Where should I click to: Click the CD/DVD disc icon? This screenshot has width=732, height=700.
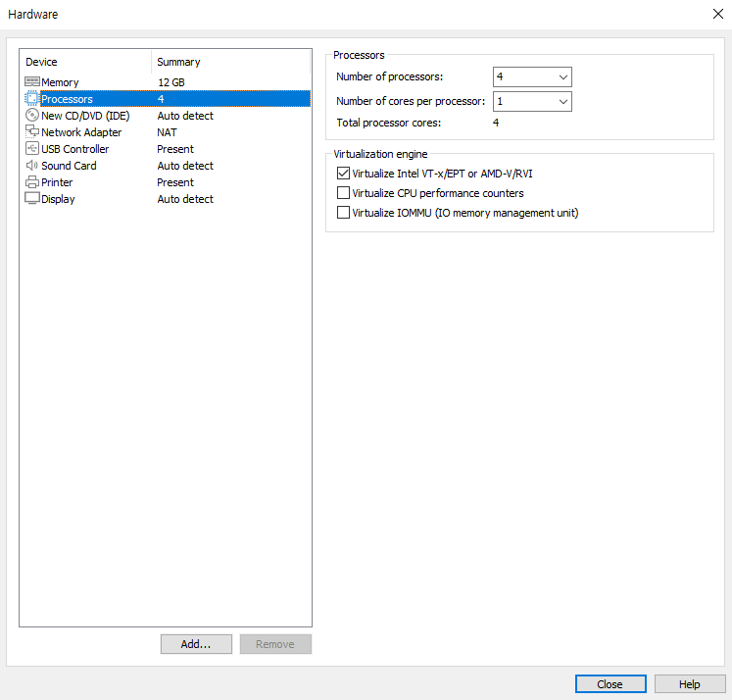coord(32,115)
